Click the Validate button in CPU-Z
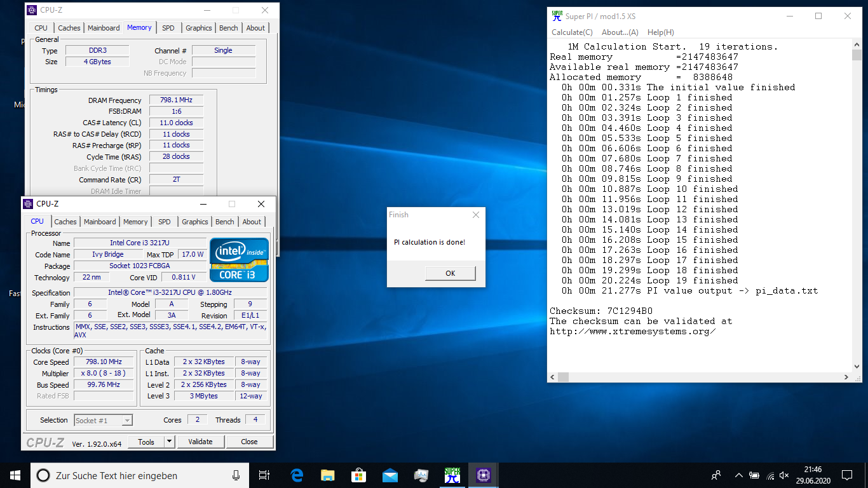This screenshot has height=488, width=868. click(x=200, y=442)
